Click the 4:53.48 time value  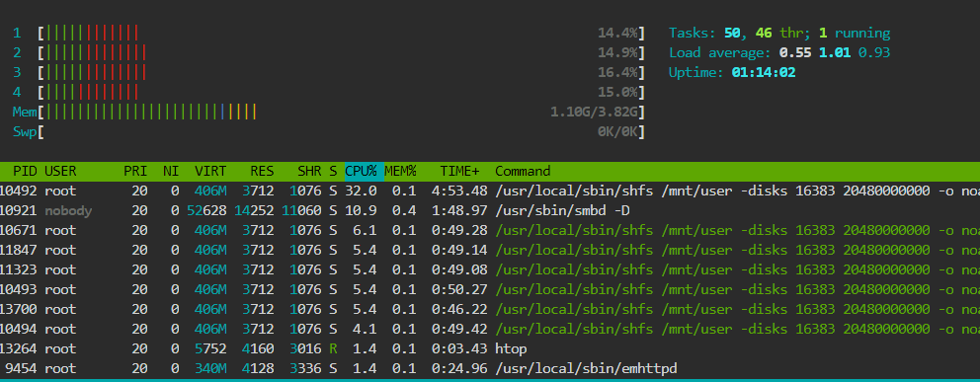459,191
